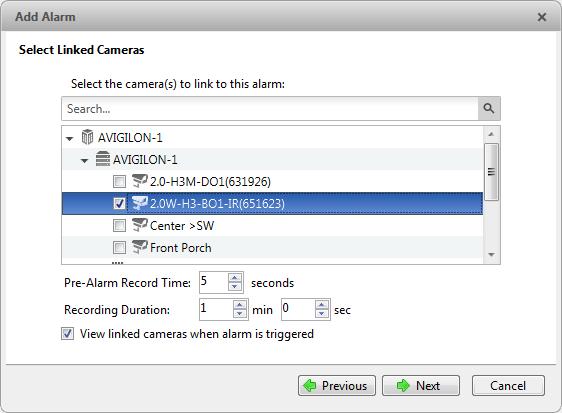Screen dimensions: 562x413
Task: Click into the camera Search field
Action: (x=270, y=109)
